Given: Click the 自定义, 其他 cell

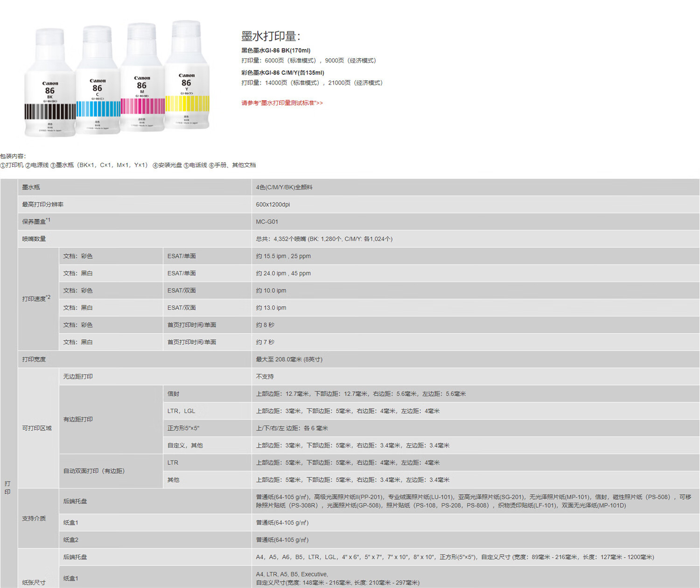Looking at the screenshot, I should click(x=207, y=445).
